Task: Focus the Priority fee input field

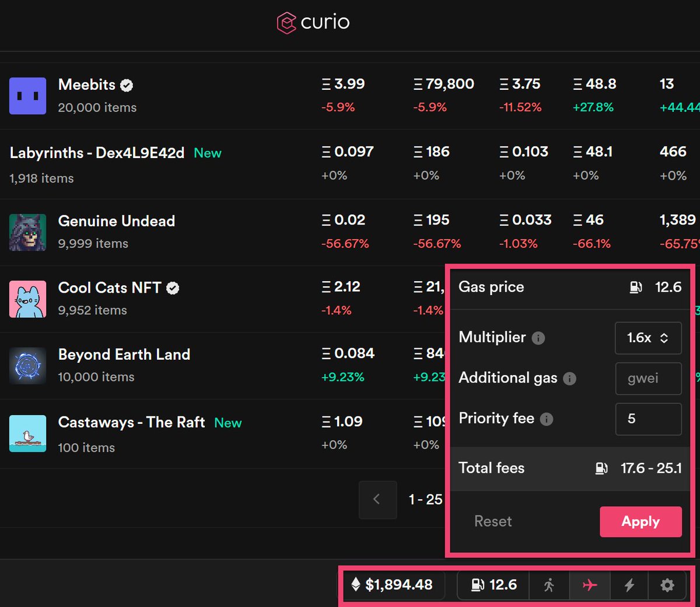Action: pyautogui.click(x=648, y=419)
